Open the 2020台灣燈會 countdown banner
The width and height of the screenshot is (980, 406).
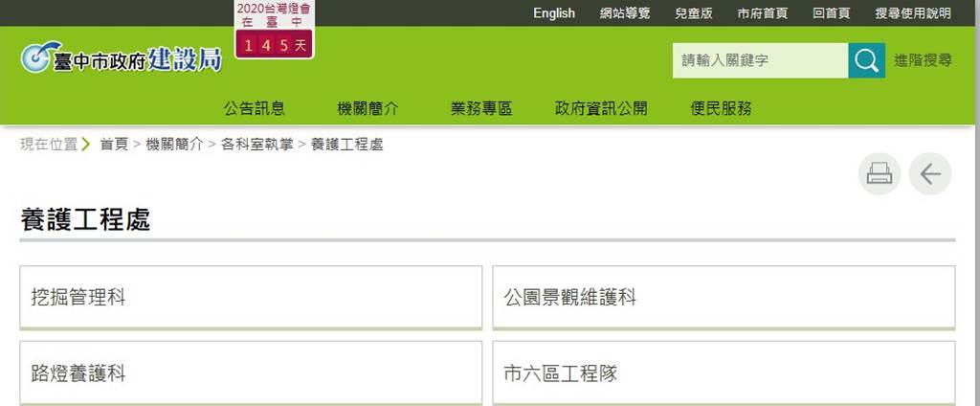(x=274, y=29)
